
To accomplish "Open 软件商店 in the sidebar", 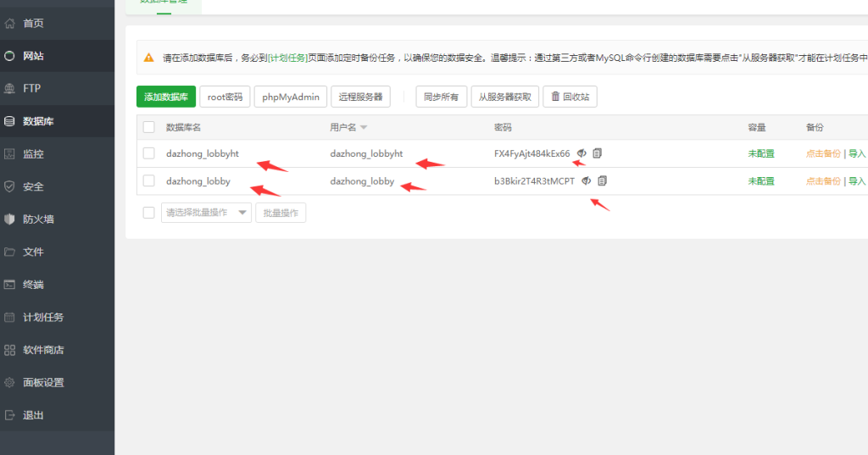I will (43, 350).
